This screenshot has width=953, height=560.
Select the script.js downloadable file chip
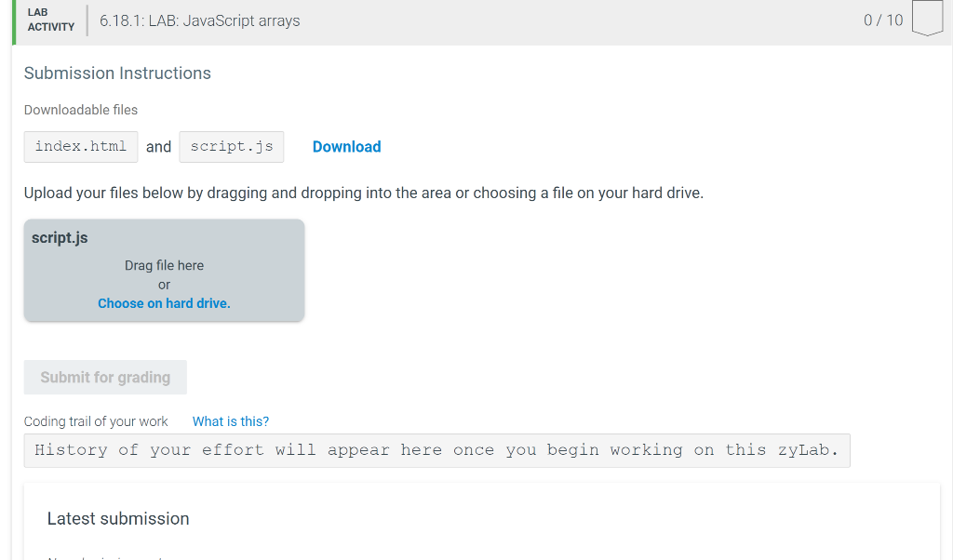pos(232,147)
